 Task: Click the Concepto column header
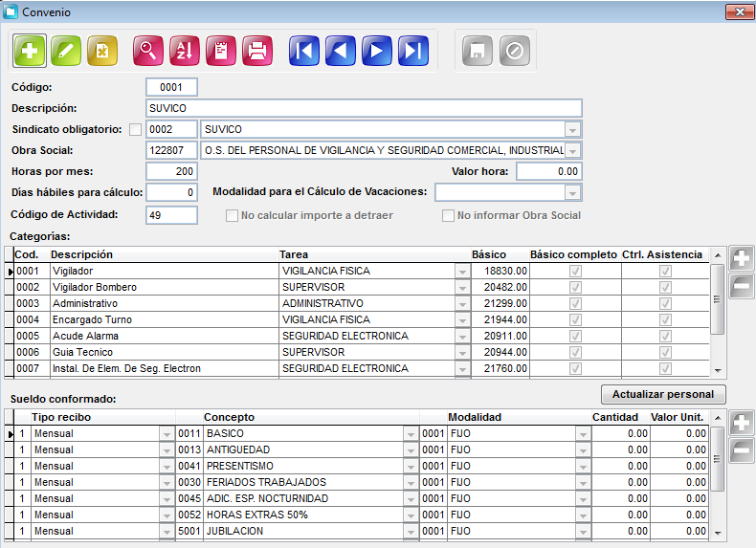pos(229,417)
